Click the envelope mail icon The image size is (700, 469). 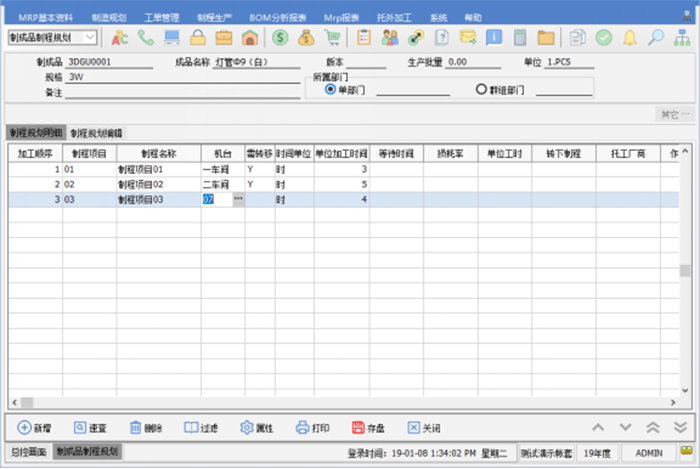[467, 37]
